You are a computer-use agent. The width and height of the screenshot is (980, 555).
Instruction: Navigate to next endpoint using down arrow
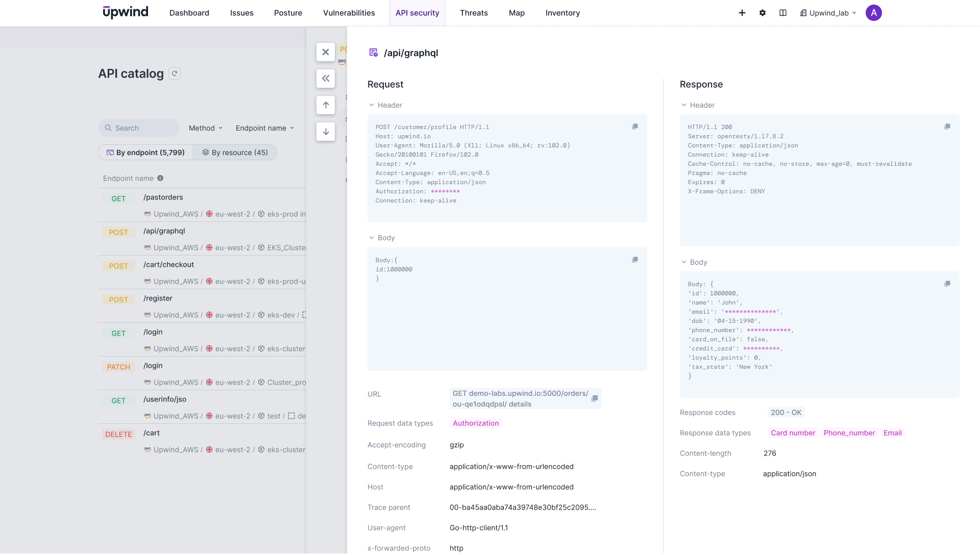tap(326, 132)
